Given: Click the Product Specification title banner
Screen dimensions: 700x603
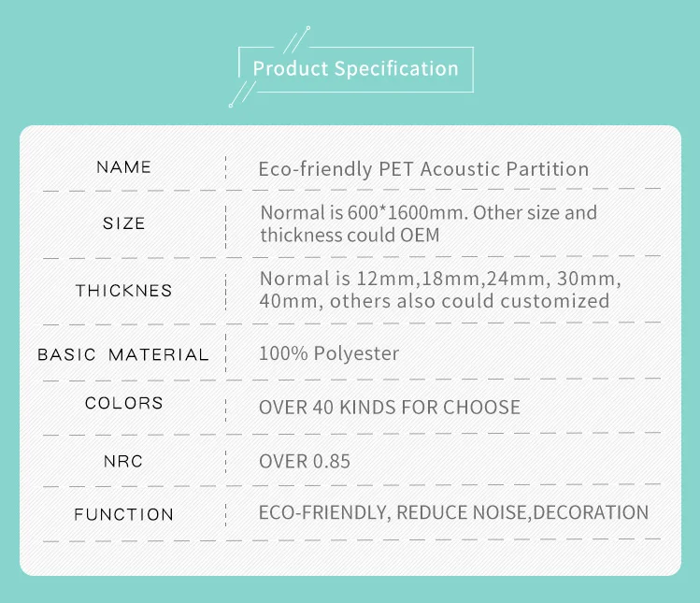Looking at the screenshot, I should (355, 68).
